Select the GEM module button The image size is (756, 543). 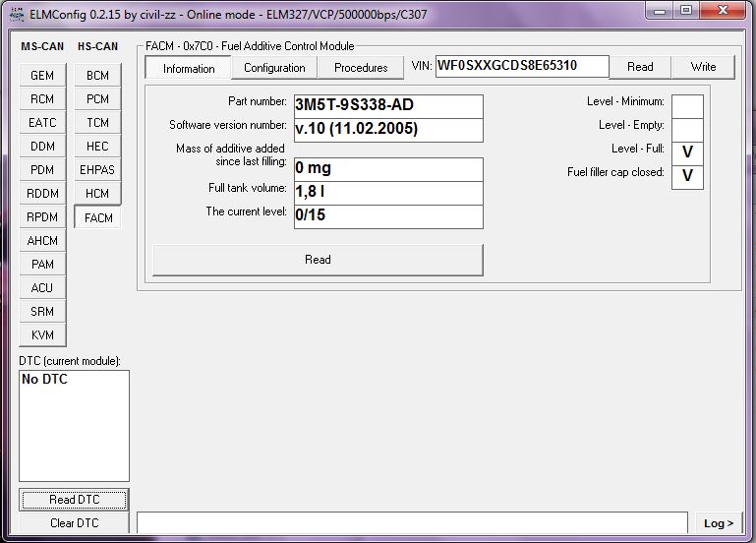coord(42,76)
